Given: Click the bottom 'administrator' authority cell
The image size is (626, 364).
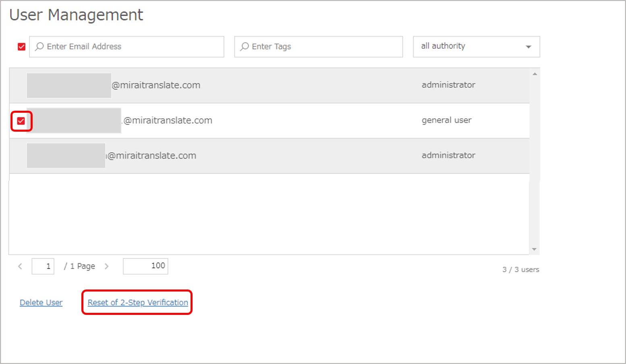Looking at the screenshot, I should click(x=448, y=155).
